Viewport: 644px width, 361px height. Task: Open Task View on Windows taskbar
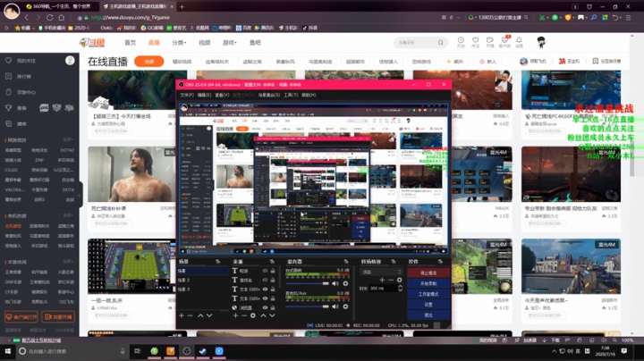(137, 351)
